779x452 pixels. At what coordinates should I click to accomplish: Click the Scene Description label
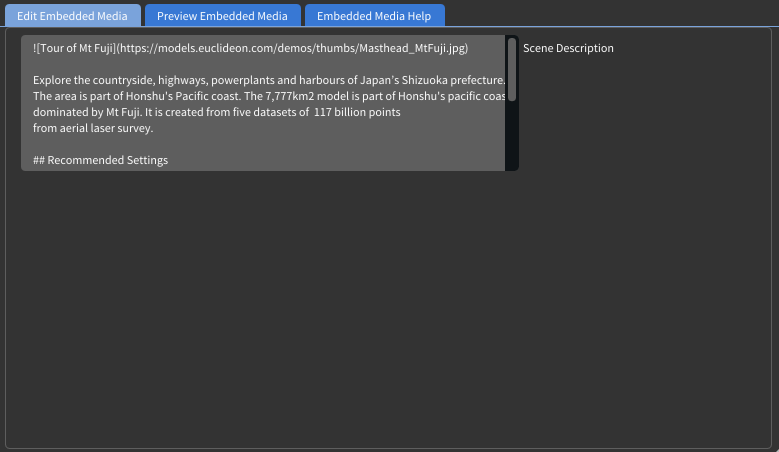click(568, 48)
